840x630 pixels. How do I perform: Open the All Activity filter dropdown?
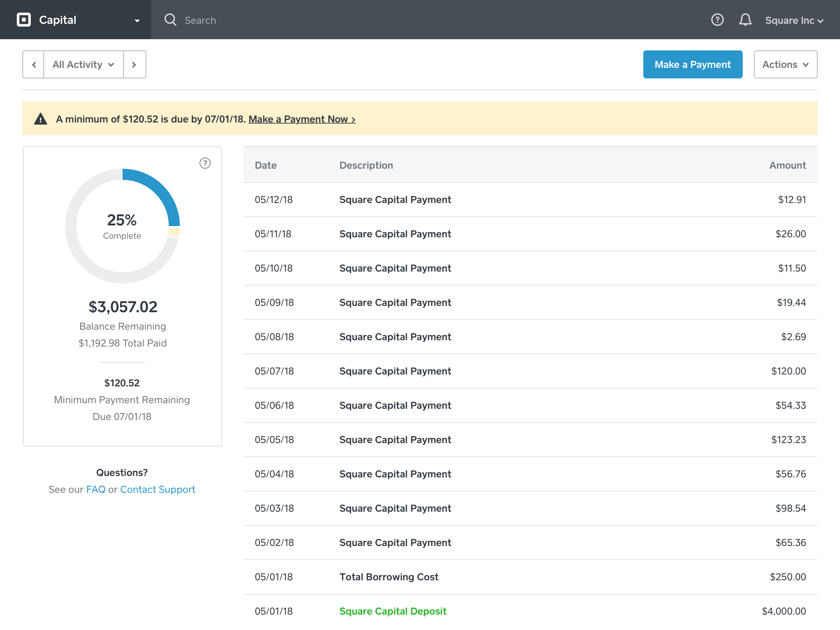tap(84, 64)
